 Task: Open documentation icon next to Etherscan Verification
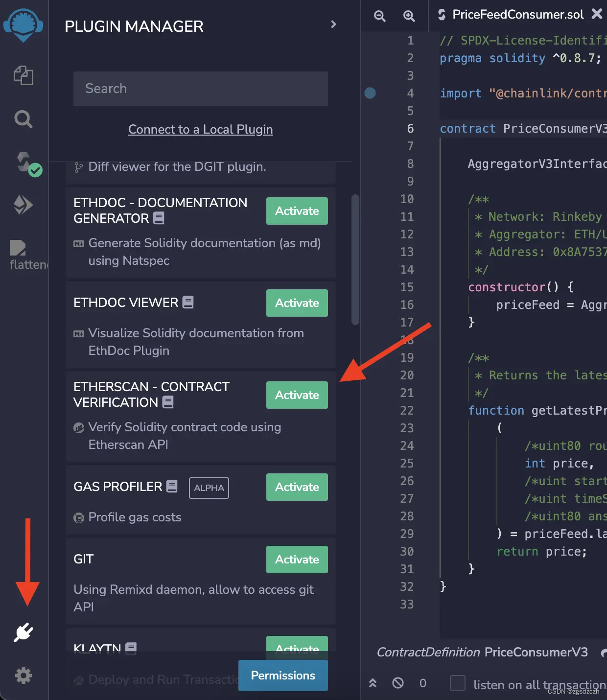pyautogui.click(x=168, y=402)
